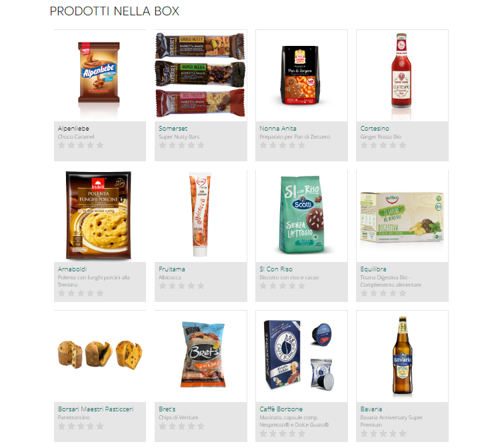Open the Borsari Panettoncino product image
Image resolution: width=502 pixels, height=448 pixels.
pyautogui.click(x=100, y=356)
